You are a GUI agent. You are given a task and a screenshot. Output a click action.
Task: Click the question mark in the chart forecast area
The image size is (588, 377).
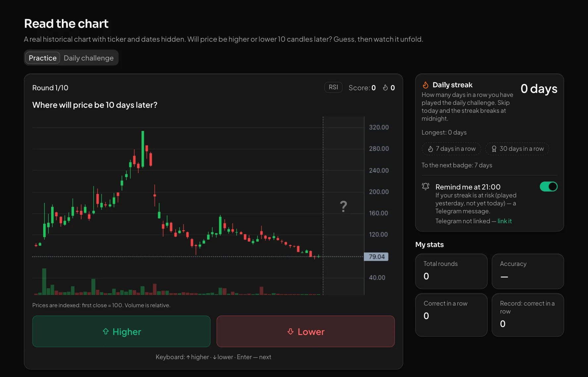point(344,207)
